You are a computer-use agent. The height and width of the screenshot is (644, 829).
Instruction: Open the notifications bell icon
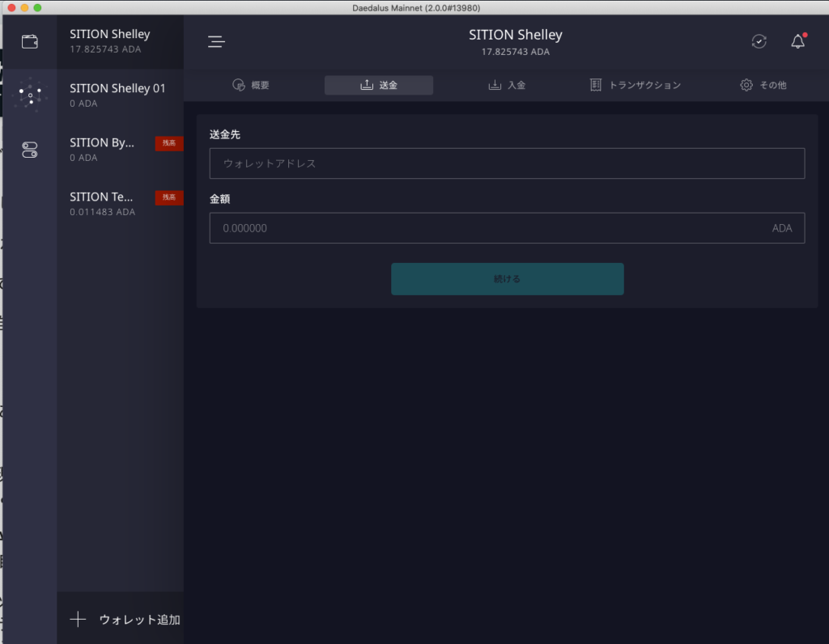797,42
